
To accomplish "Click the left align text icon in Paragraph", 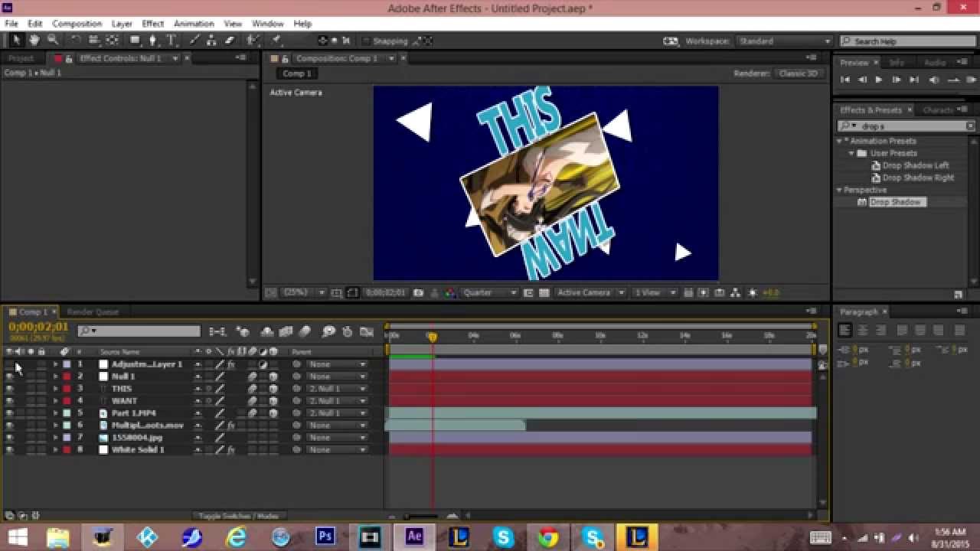I will [844, 331].
